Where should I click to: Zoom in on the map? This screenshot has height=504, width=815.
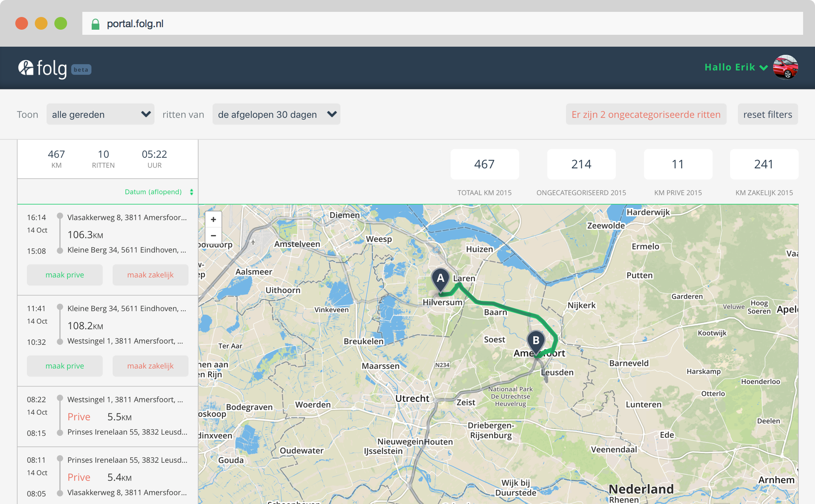214,219
